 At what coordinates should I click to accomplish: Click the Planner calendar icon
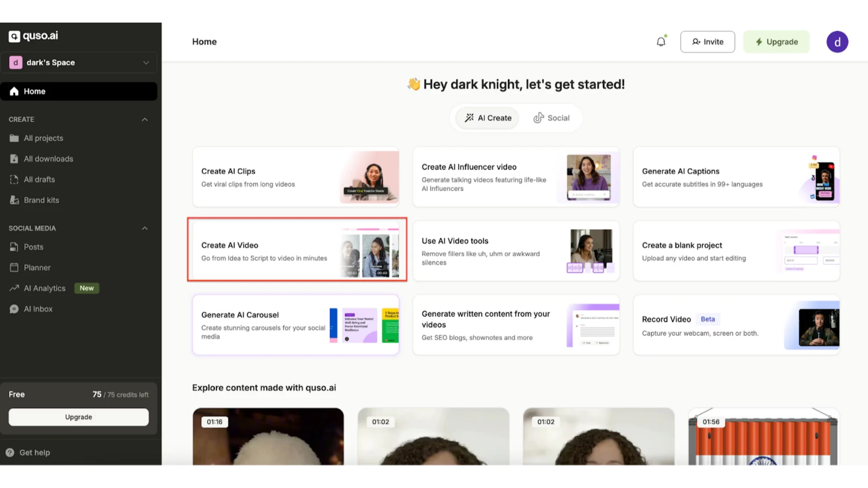coord(14,267)
